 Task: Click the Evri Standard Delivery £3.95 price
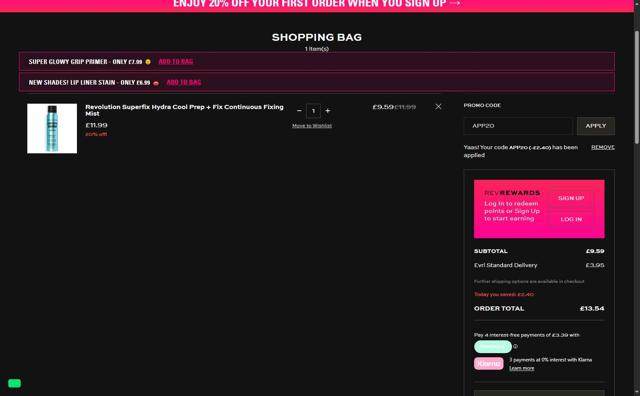595,265
